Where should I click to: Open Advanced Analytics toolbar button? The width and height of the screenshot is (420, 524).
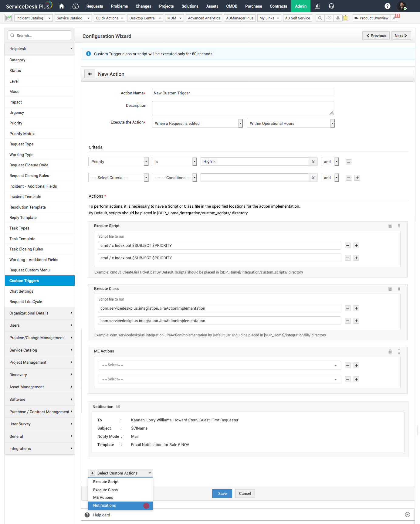(204, 18)
